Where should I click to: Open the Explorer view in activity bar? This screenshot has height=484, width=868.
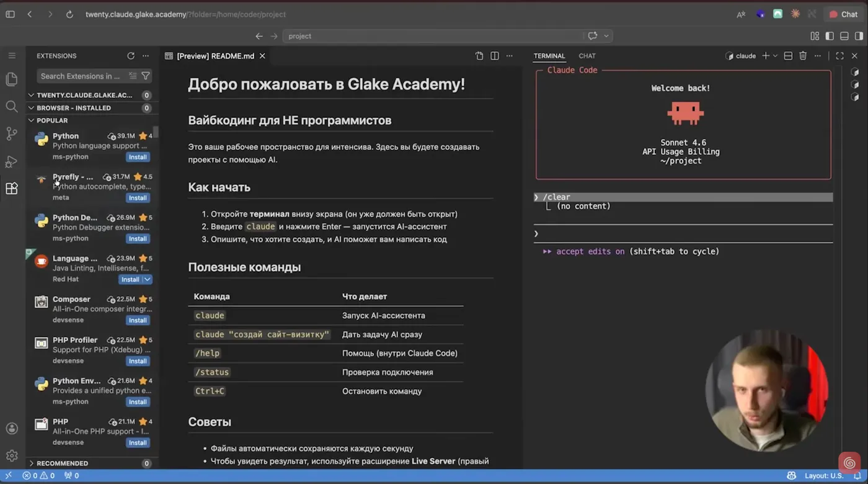point(11,79)
